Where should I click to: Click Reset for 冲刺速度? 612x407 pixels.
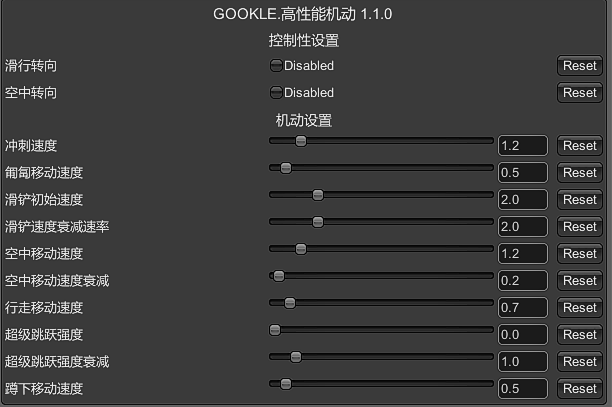(579, 146)
